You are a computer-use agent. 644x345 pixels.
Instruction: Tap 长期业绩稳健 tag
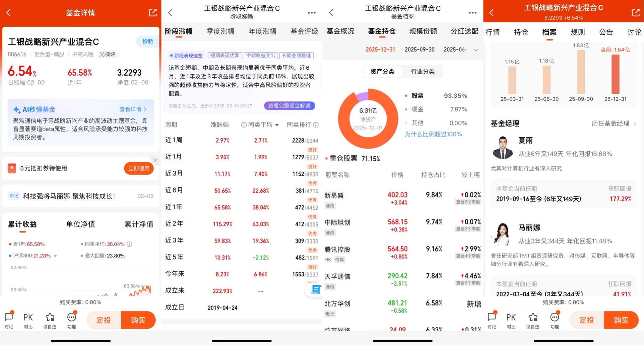pyautogui.click(x=297, y=56)
